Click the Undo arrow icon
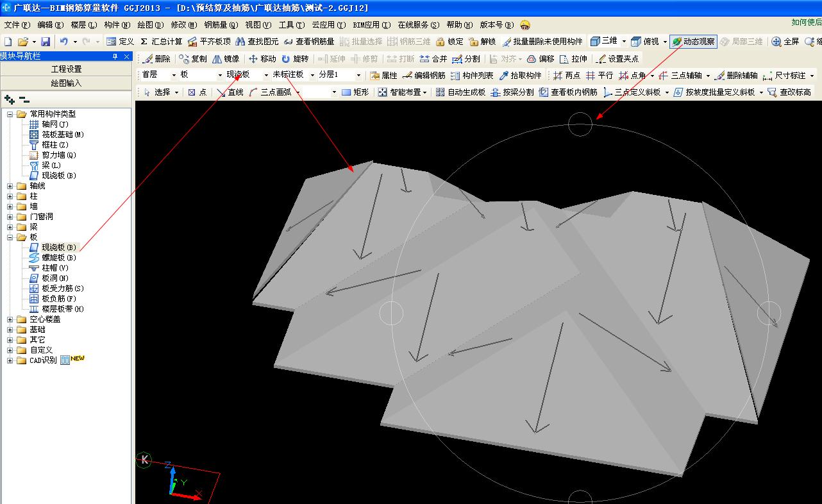The width and height of the screenshot is (822, 504). [64, 41]
